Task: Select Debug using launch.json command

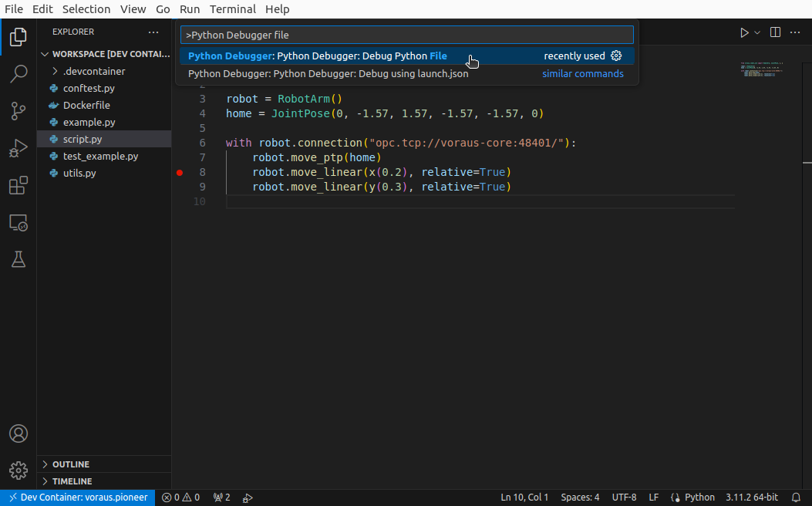Action: pyautogui.click(x=328, y=74)
